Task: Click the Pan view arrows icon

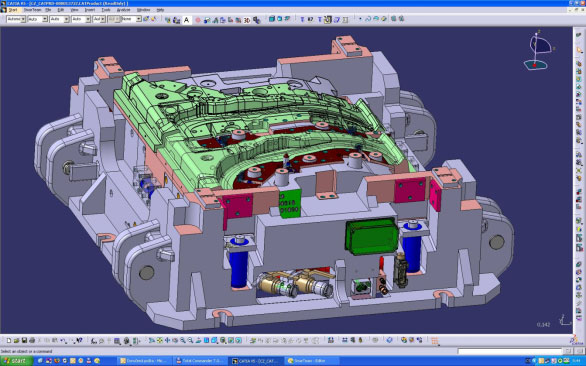Action: tap(167, 341)
